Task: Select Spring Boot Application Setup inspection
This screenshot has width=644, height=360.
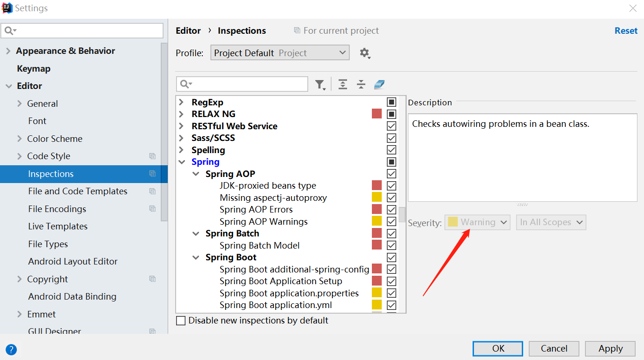Action: (281, 281)
